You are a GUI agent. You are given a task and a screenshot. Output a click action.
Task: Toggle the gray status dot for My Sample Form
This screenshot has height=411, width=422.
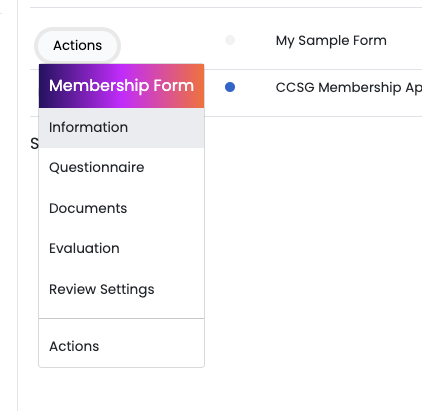click(230, 40)
